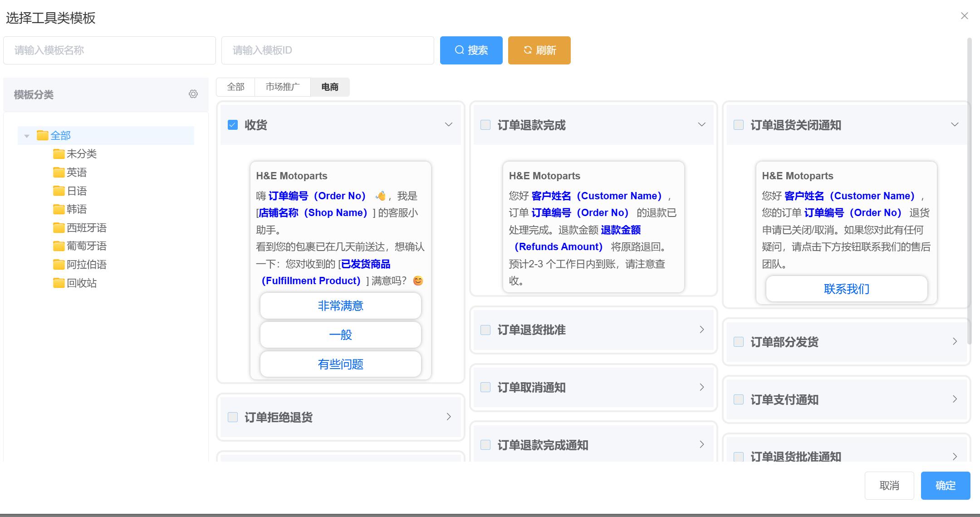Enable the 订单退货关闭通知 checkbox

coord(739,123)
